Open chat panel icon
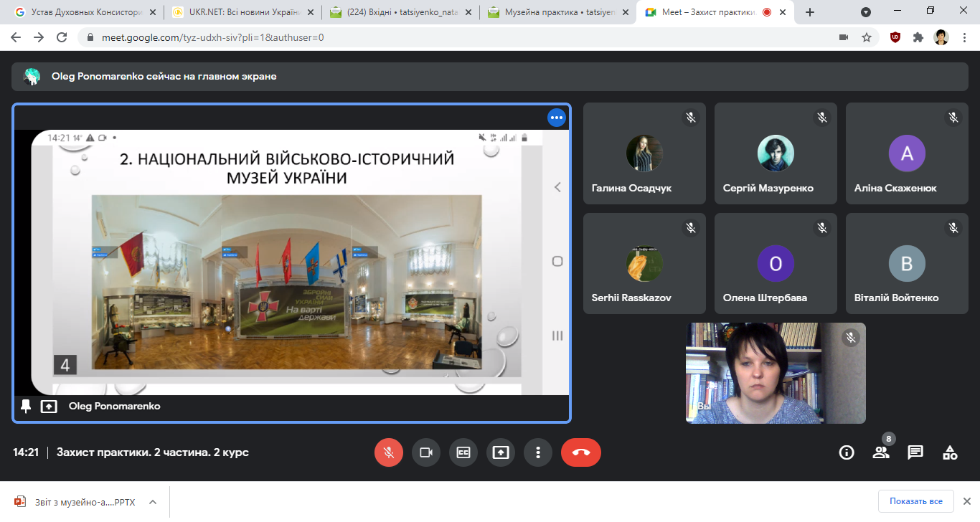The height and width of the screenshot is (522, 980). (915, 452)
